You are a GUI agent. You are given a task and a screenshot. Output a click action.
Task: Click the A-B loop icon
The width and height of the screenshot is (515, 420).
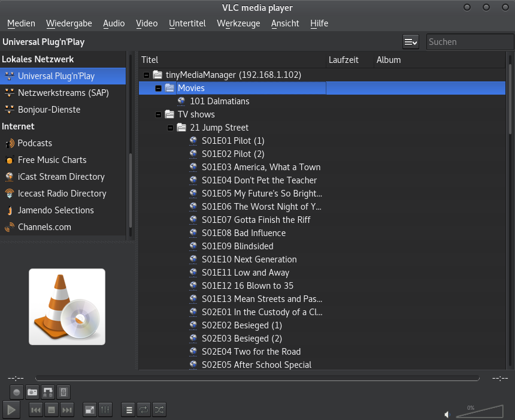(49, 392)
